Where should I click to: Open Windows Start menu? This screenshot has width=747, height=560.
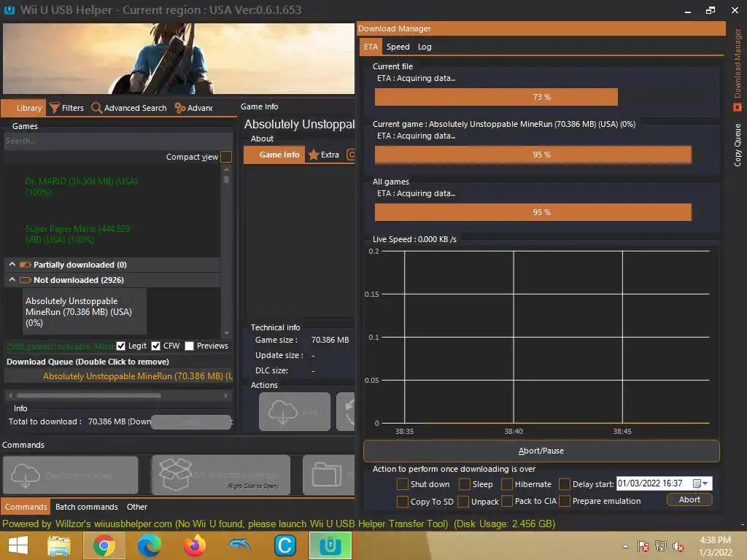[x=18, y=545]
